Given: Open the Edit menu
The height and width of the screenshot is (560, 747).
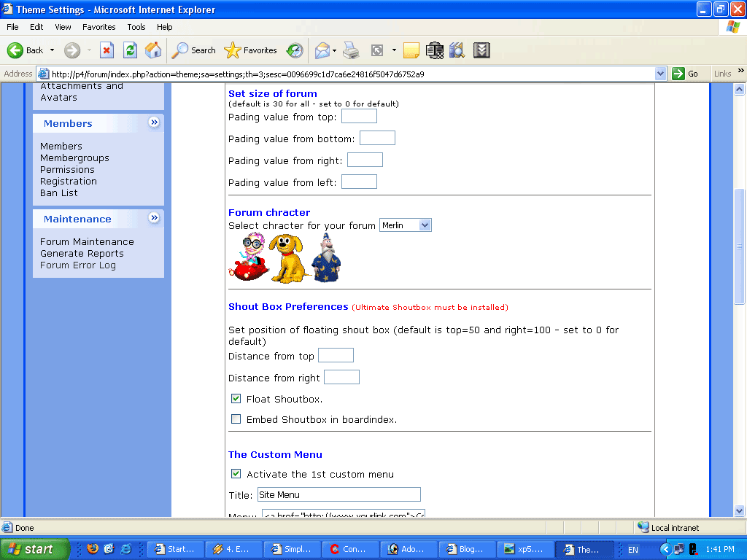Looking at the screenshot, I should pos(36,27).
